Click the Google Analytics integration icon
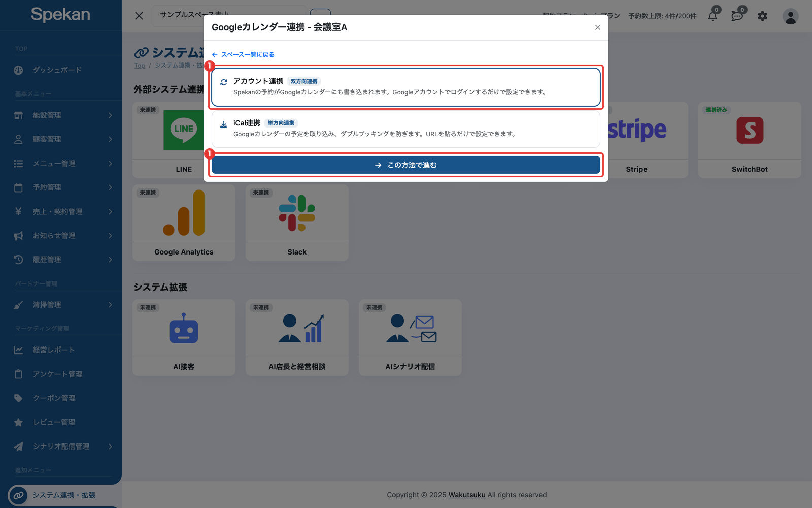 184,213
